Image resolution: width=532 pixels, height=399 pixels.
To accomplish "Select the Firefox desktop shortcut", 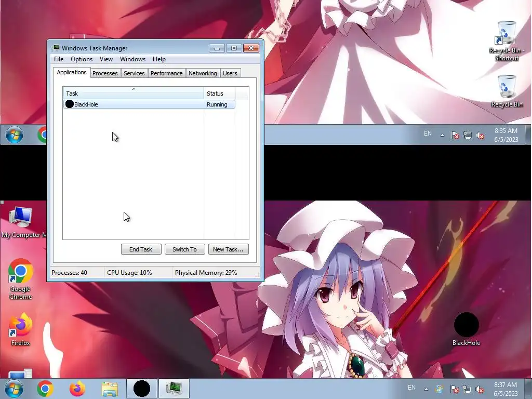I will 20,329.
